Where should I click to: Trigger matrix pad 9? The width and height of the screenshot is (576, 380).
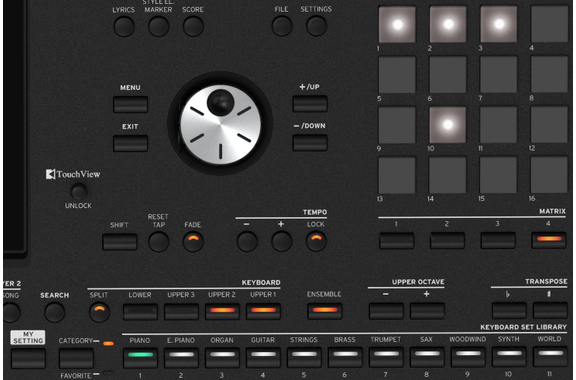pyautogui.click(x=397, y=125)
